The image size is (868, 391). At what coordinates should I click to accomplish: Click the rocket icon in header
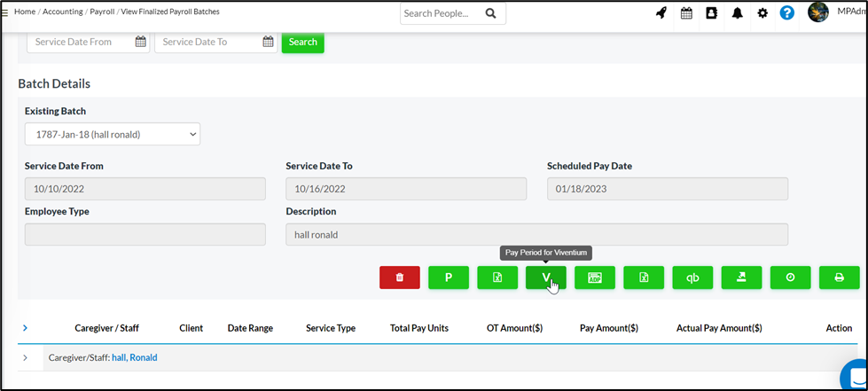point(661,13)
